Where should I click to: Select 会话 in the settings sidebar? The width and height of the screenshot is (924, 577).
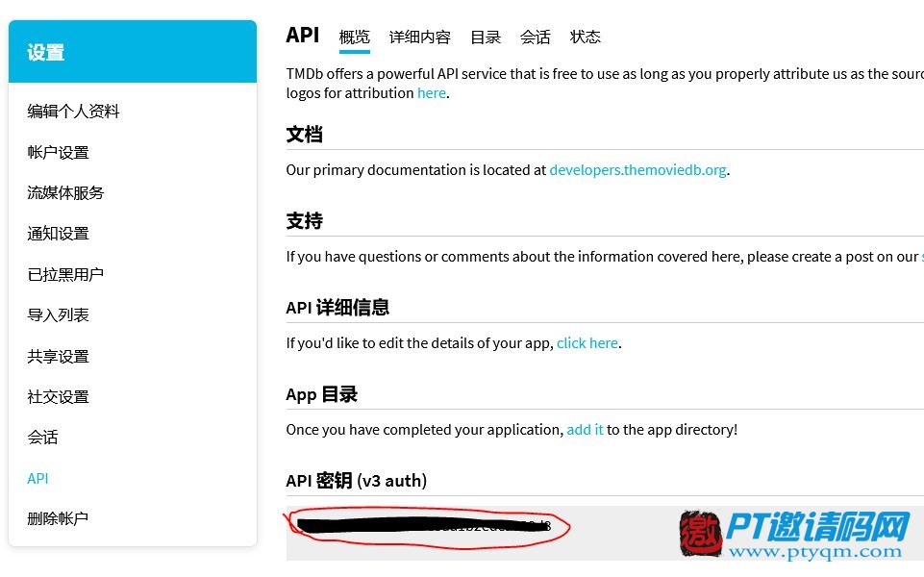click(42, 438)
